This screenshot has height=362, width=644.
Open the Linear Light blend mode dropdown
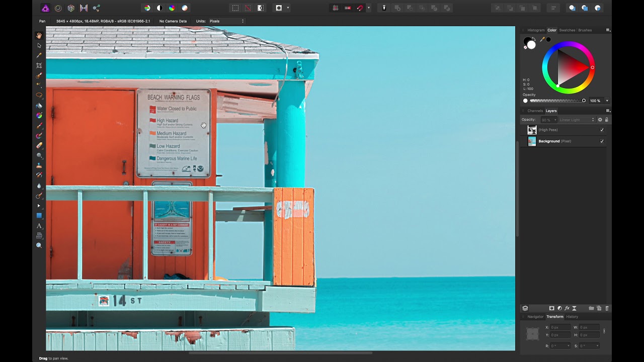[x=577, y=120]
